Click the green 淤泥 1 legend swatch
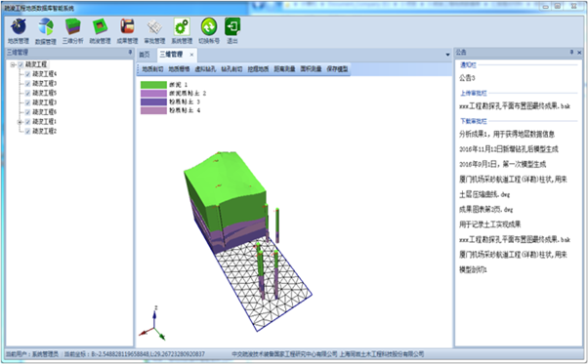 (x=153, y=85)
